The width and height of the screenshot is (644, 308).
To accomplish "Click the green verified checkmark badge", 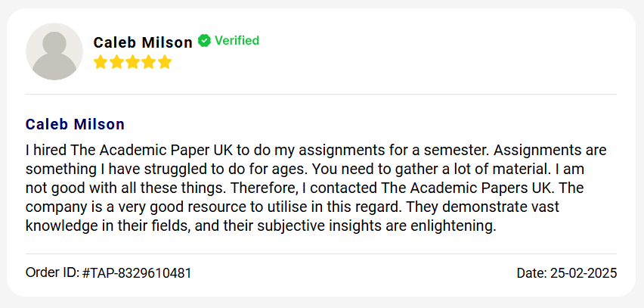I will (x=204, y=41).
